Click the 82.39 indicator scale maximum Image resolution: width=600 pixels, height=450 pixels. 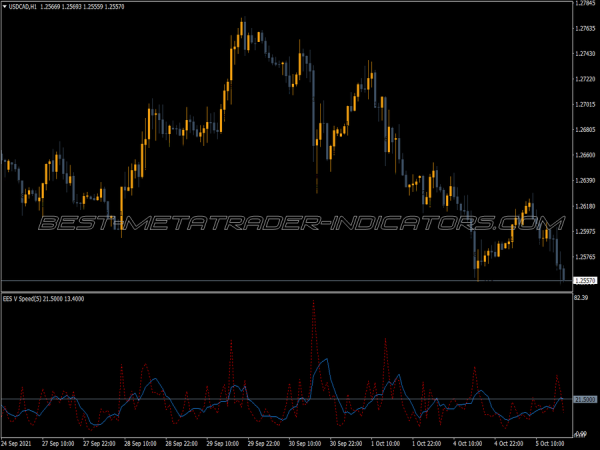point(581,298)
